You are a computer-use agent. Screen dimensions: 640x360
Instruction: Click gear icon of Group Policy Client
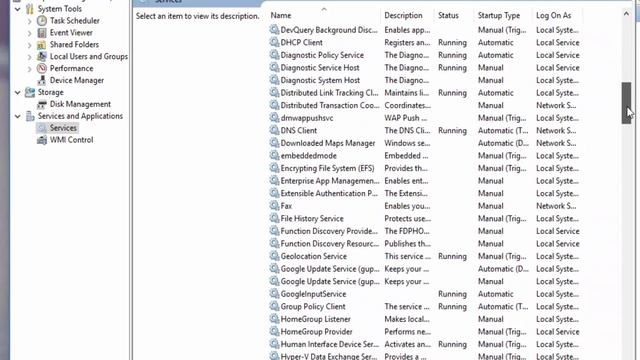point(274,306)
